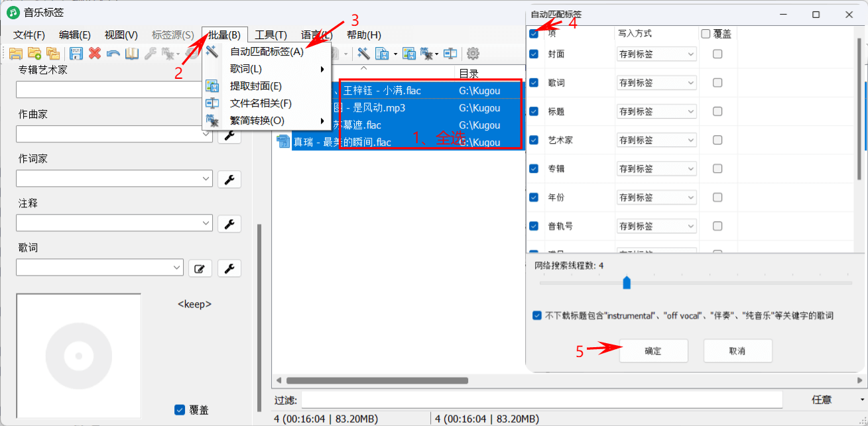Expand the 作词家 combo box
This screenshot has height=426, width=868.
(205, 179)
